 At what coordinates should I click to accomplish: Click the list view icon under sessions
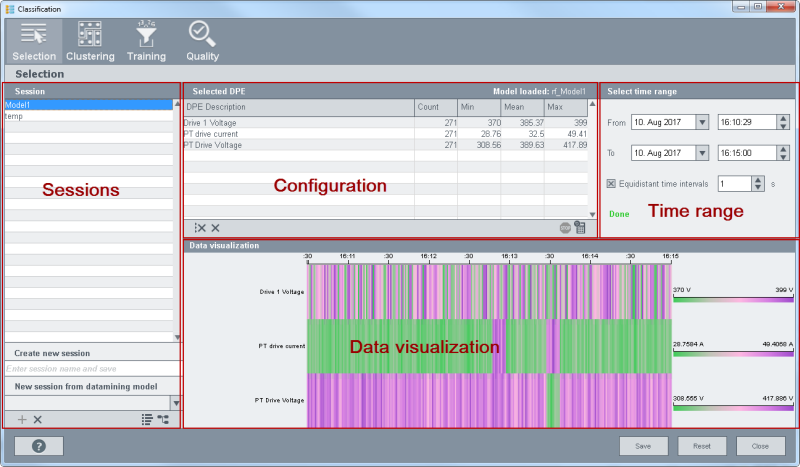[146, 420]
